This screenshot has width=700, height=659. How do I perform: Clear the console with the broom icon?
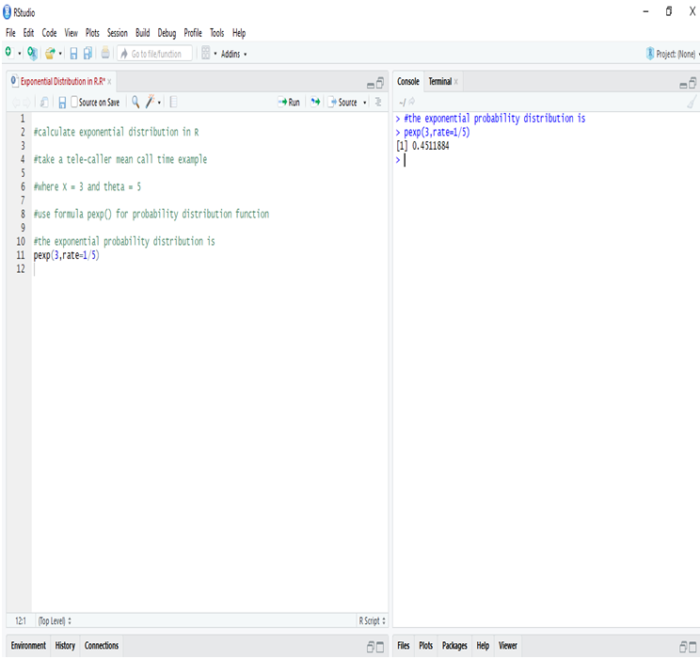tap(690, 102)
